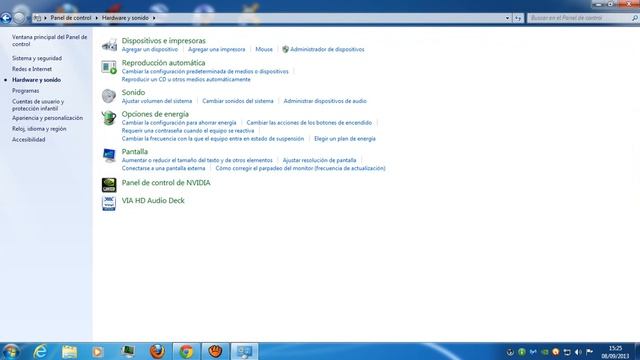Click the VIA HD Audio Deck icon

(109, 203)
